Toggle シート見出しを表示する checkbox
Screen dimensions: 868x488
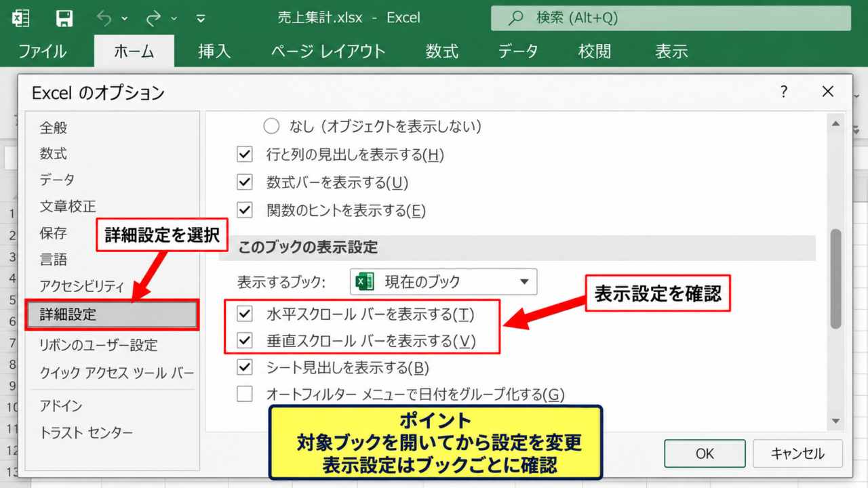point(245,368)
